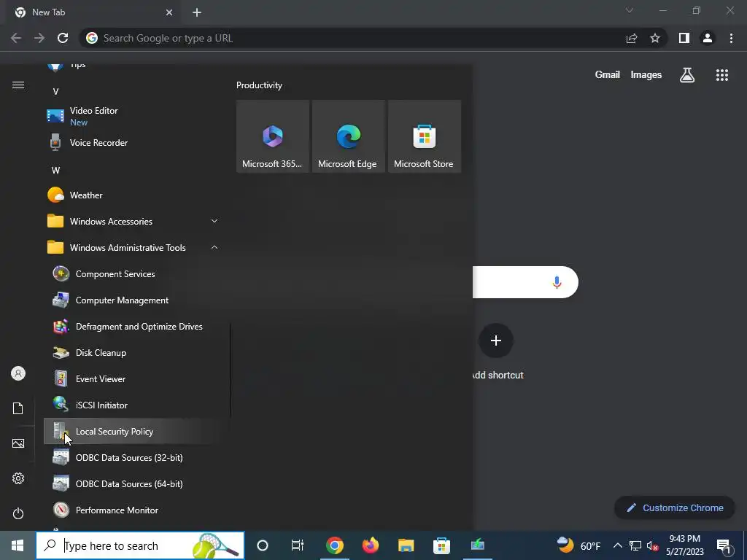747x560 pixels.
Task: Open Firefox from the taskbar
Action: point(370,545)
